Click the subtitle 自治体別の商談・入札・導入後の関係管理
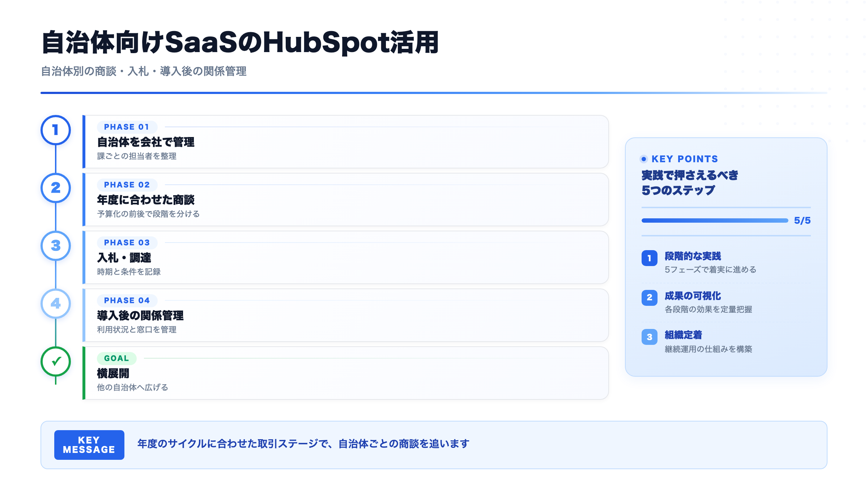Screen dimensions: 868x488 144,71
